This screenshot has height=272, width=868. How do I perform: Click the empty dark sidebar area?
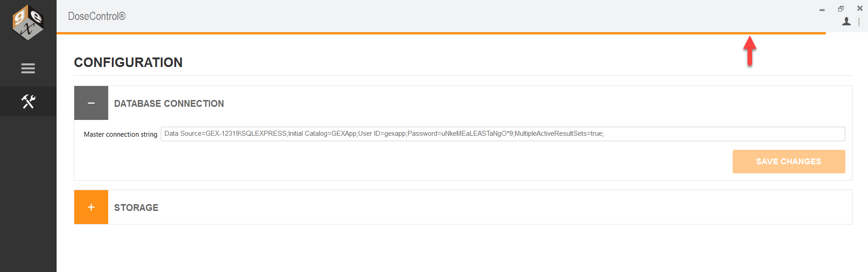click(x=28, y=195)
